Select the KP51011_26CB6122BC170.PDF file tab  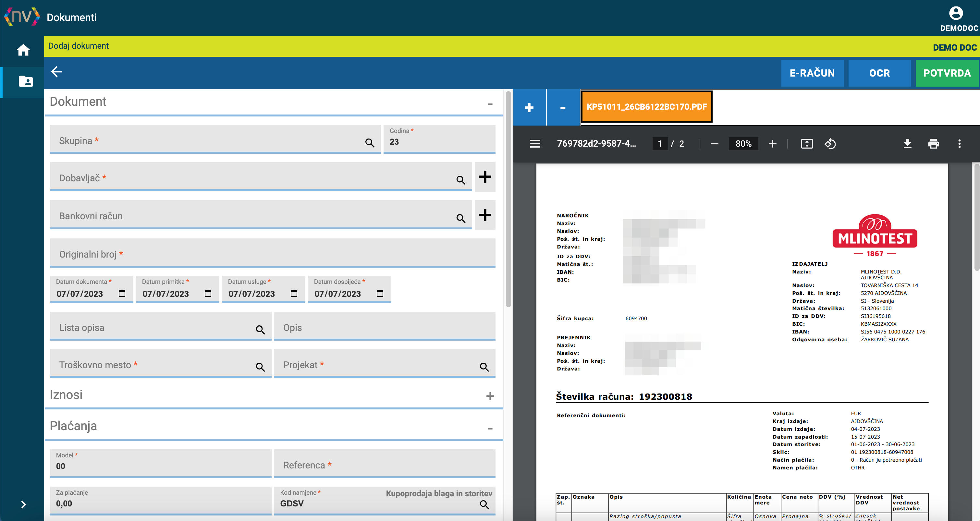(x=646, y=107)
